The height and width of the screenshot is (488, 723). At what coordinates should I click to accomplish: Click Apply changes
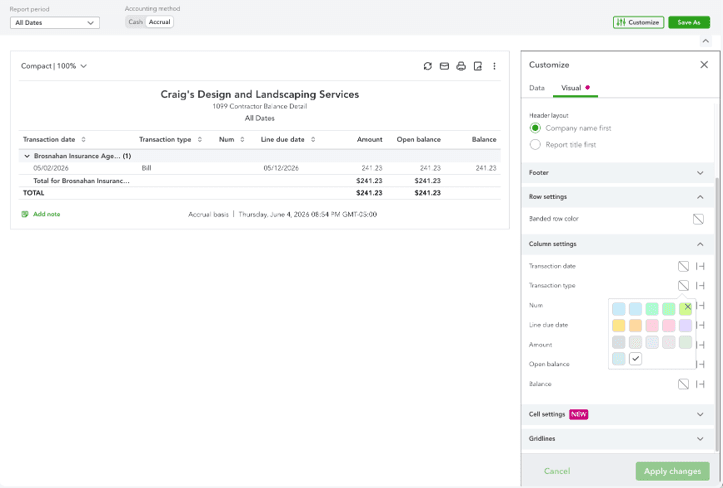click(672, 471)
